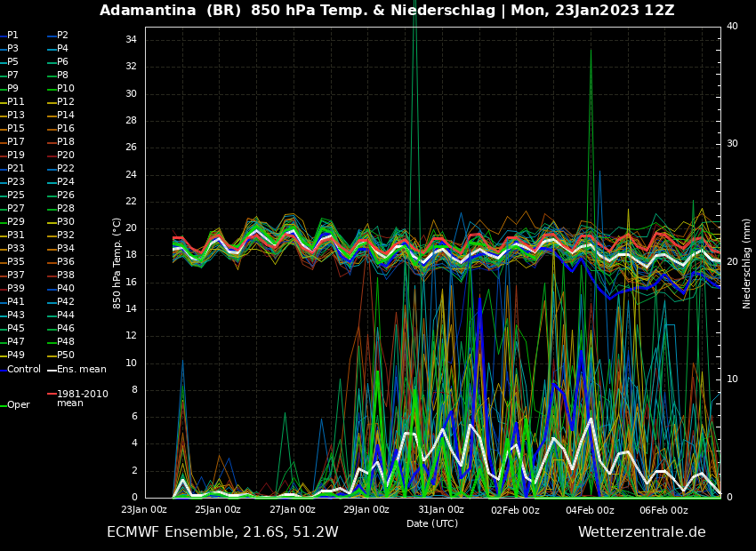Click the 850 hPa Temp. (°C) axis label
Image resolution: width=756 pixels, height=551 pixels.
point(117,262)
